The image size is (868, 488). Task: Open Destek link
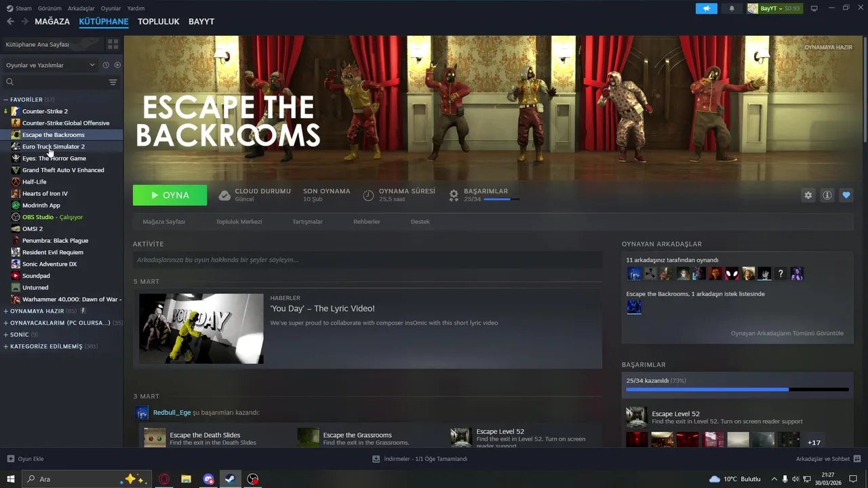(x=420, y=222)
